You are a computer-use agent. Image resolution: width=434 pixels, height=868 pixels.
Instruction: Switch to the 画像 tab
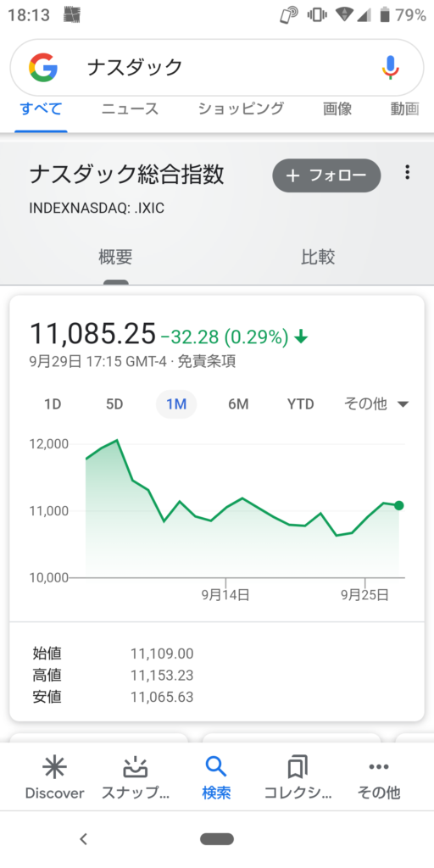pos(337,108)
